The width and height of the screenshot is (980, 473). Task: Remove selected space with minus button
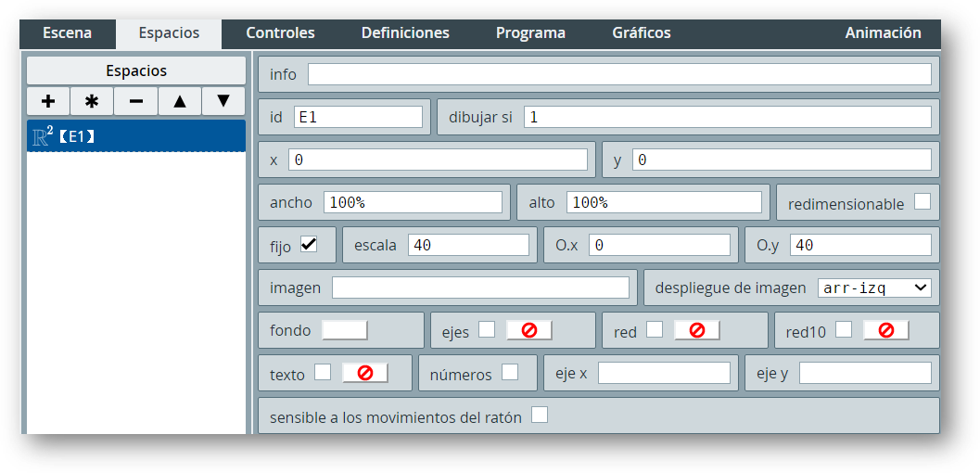click(x=135, y=101)
